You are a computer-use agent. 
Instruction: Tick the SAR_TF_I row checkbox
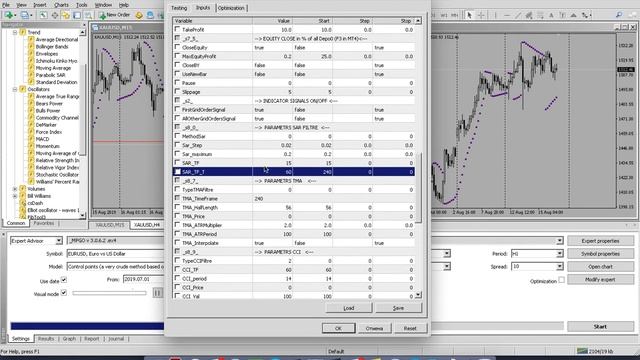pyautogui.click(x=178, y=172)
